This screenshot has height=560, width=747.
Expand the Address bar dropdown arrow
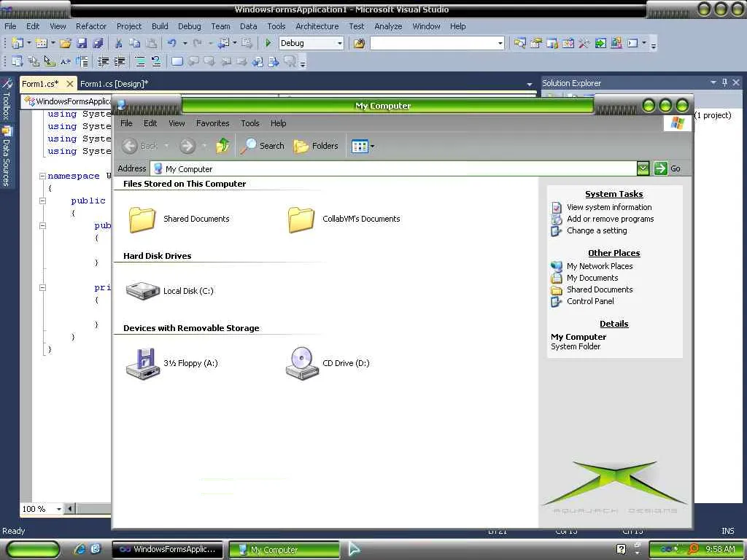click(x=643, y=168)
